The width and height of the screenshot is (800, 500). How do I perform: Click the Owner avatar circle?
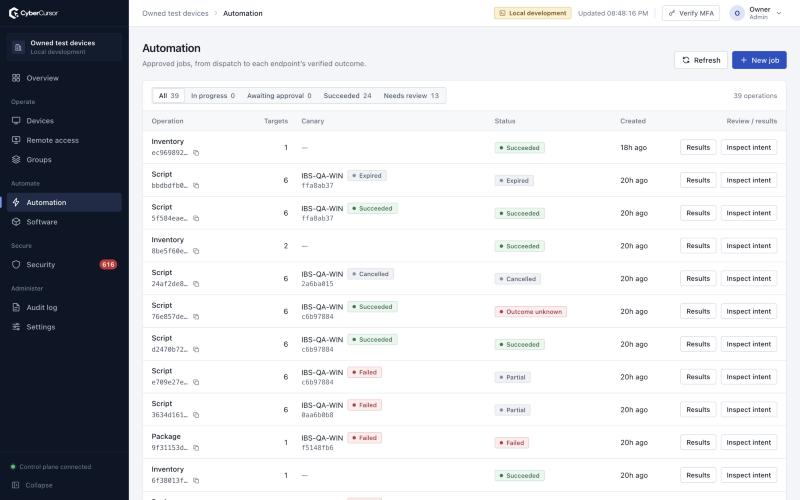point(737,13)
